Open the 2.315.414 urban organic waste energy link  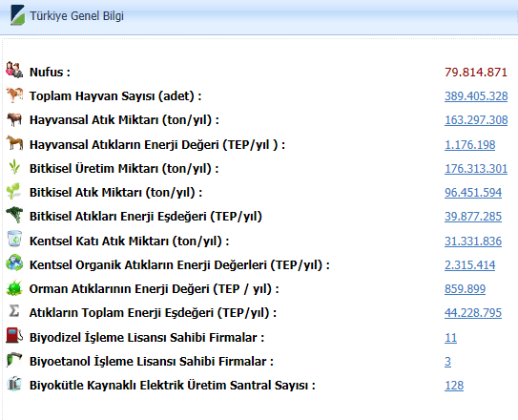point(469,265)
